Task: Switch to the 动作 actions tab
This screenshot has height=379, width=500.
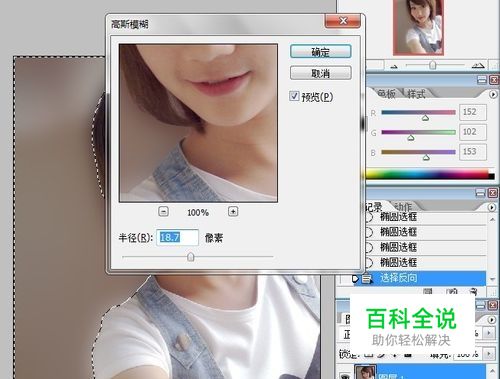Action: [x=404, y=207]
